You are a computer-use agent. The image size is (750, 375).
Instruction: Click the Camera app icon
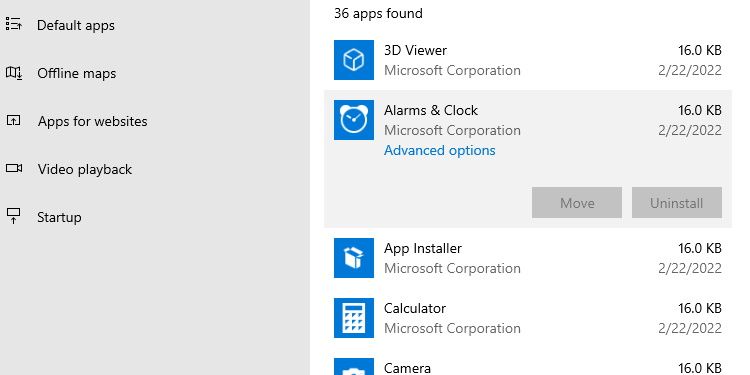pos(354,366)
